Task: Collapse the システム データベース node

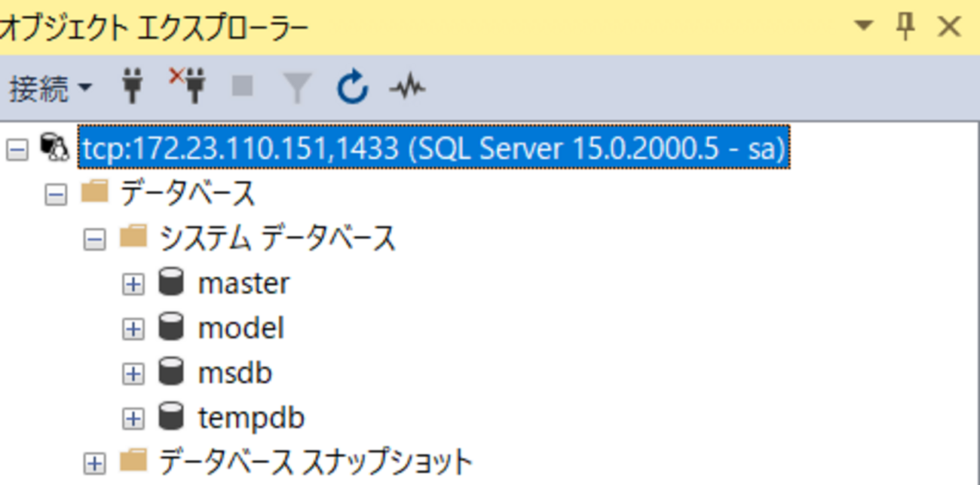Action: coord(94,240)
